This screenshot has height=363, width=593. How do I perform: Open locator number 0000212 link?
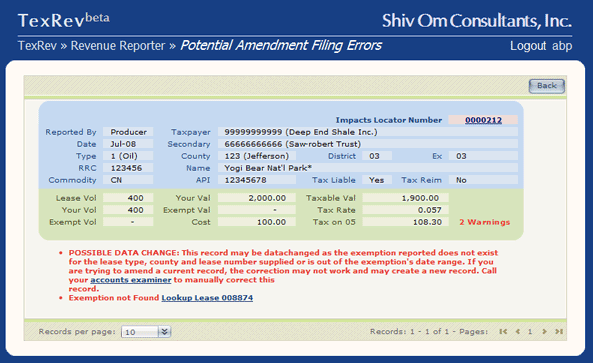click(483, 120)
